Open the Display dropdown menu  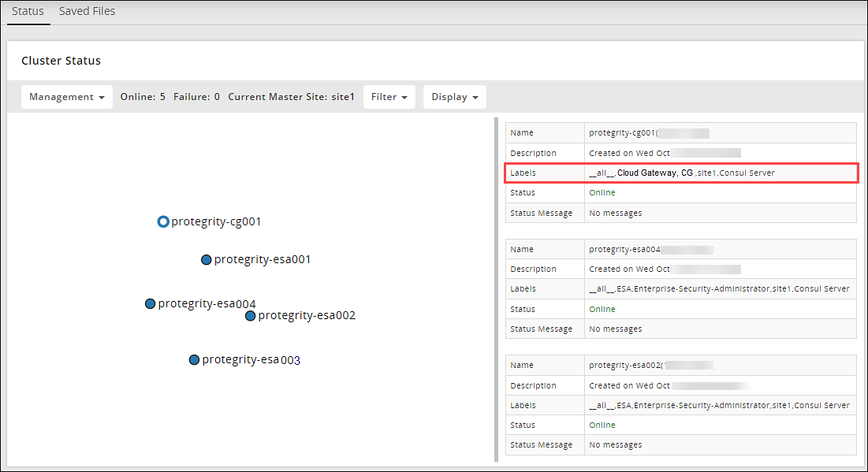pyautogui.click(x=455, y=97)
